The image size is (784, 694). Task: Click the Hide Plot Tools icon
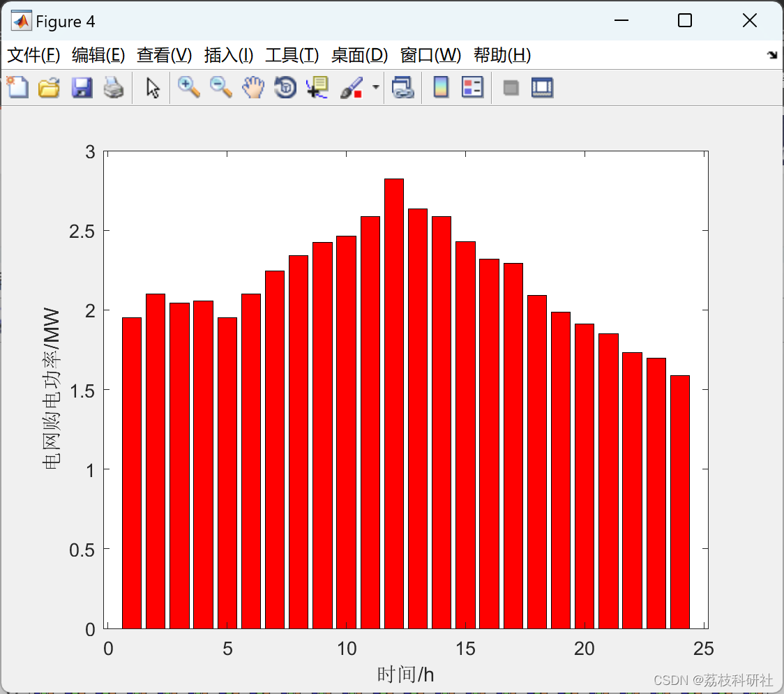(511, 88)
